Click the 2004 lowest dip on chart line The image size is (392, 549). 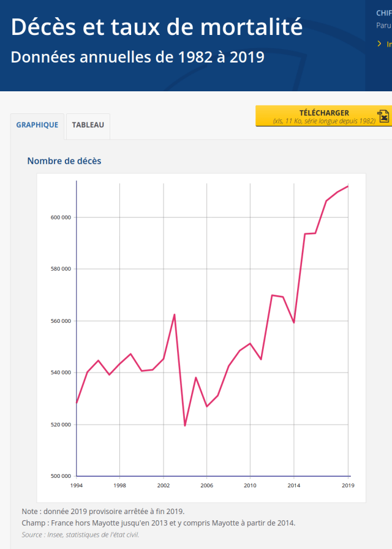tap(185, 425)
